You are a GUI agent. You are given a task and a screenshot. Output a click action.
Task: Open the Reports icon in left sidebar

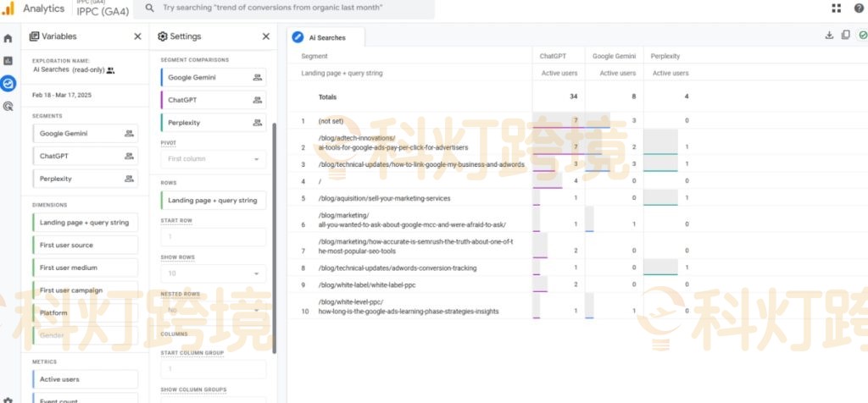[8, 61]
